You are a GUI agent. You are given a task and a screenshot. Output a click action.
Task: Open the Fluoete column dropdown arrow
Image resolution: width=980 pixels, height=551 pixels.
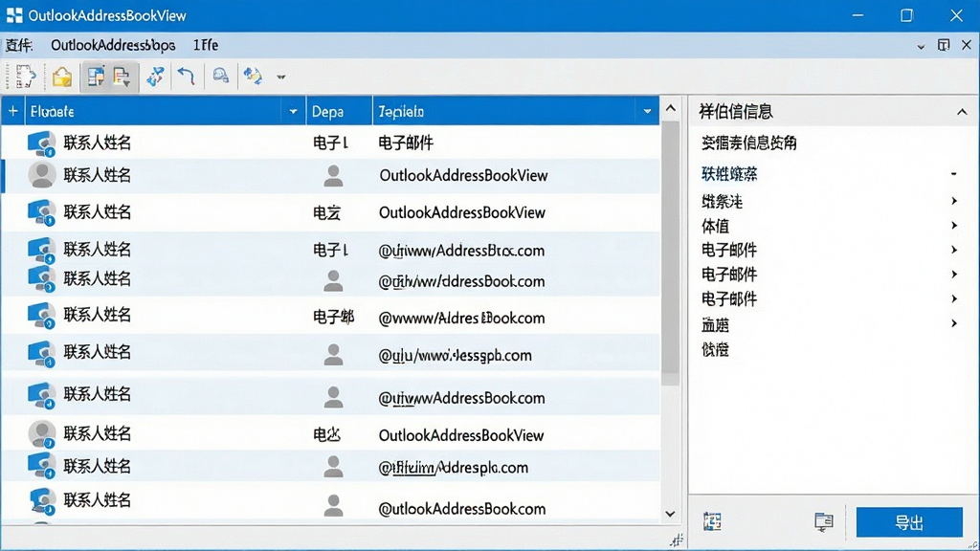pos(293,112)
